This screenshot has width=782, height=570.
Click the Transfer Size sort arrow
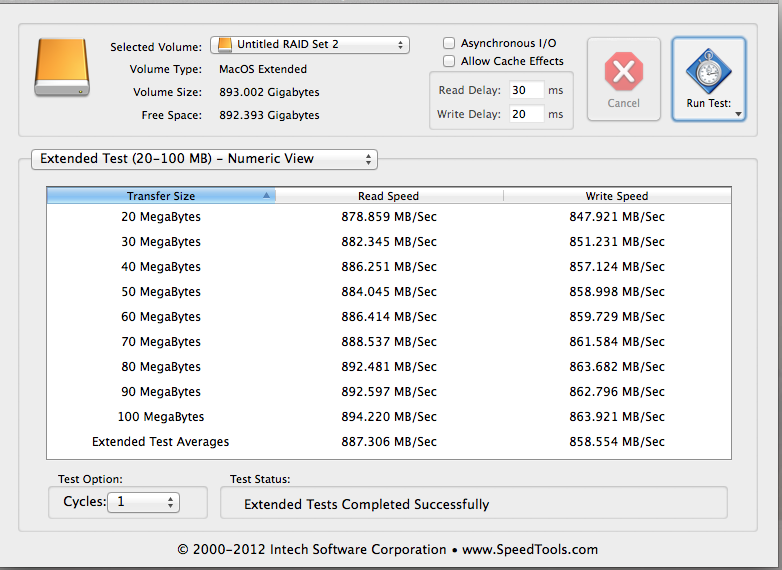tap(266, 196)
